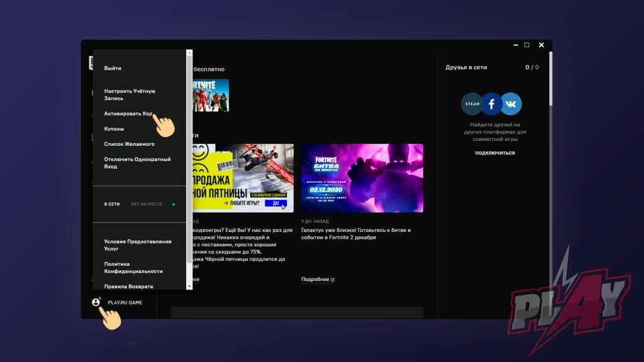Viewport: 644px width, 362px height.
Task: Click the VK social network icon
Action: pyautogui.click(x=511, y=104)
